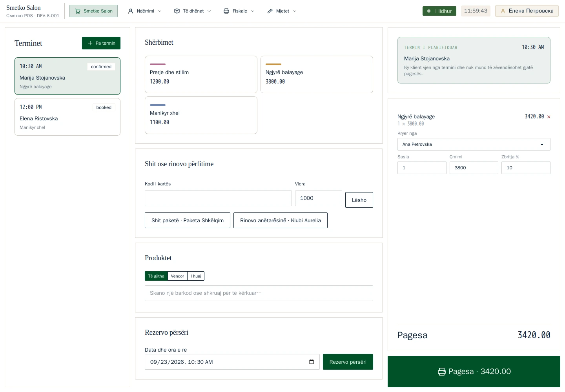This screenshot has height=392, width=565.
Task: Expand the Mjetet menu chevron
Action: (295, 11)
